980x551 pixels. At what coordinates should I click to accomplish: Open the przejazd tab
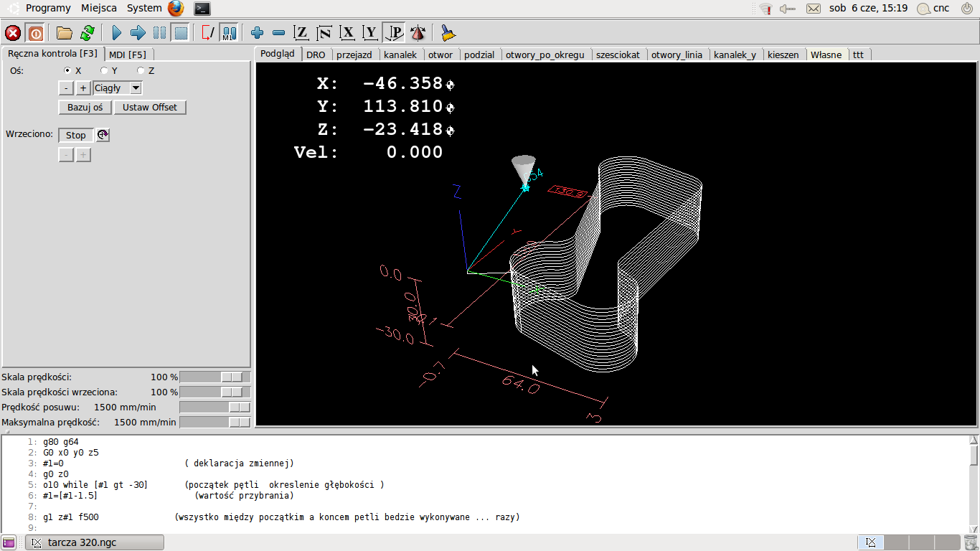click(354, 55)
